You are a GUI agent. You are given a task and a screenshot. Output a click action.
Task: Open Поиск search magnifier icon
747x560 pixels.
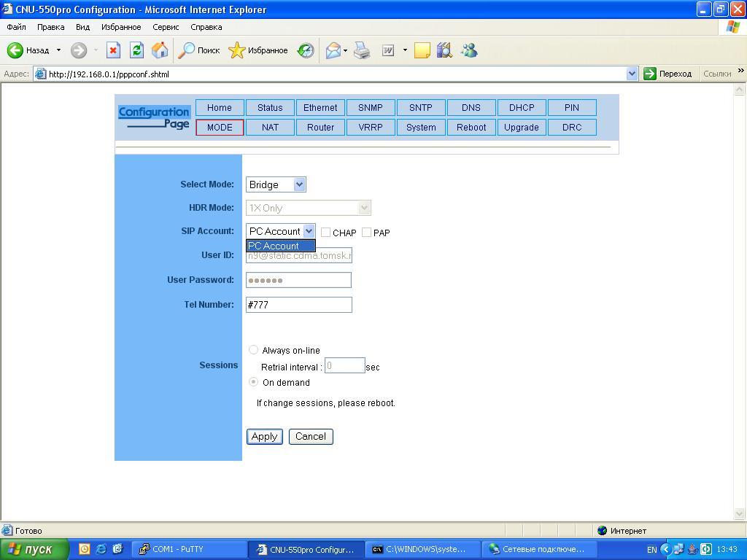pyautogui.click(x=186, y=50)
